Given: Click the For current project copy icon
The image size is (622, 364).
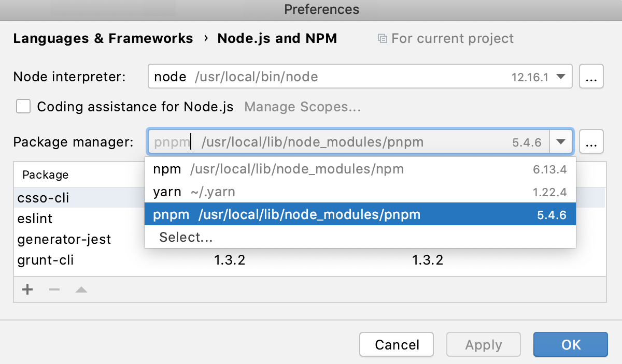Looking at the screenshot, I should pos(383,38).
